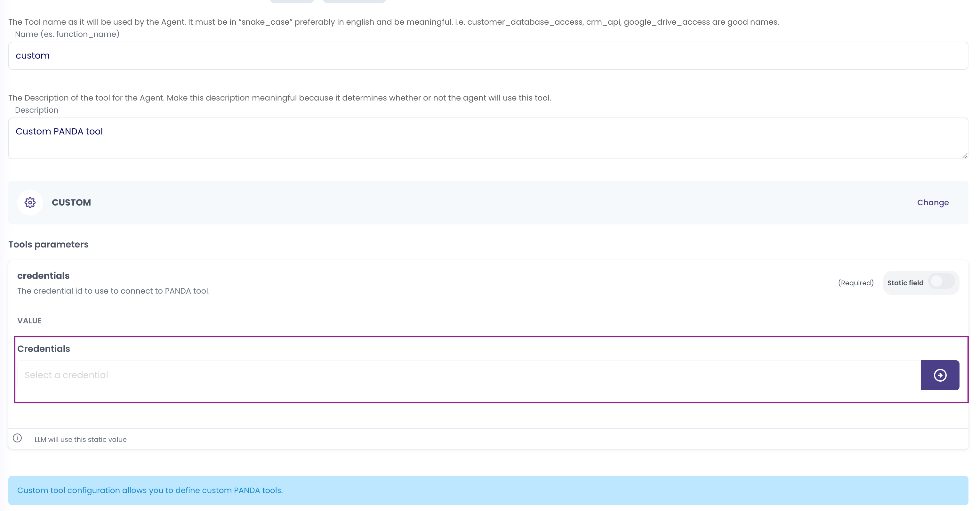Click the Static field label text
The height and width of the screenshot is (511, 980).
tap(905, 283)
